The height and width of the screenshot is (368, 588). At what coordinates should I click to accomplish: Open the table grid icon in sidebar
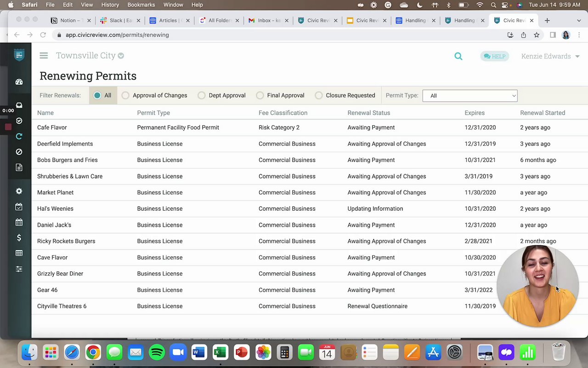[19, 253]
